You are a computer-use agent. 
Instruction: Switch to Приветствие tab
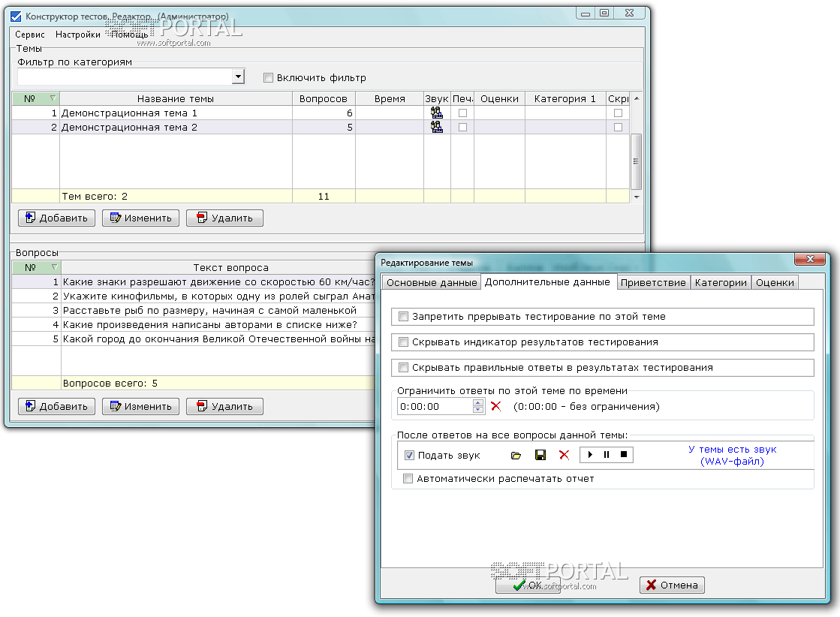[653, 282]
